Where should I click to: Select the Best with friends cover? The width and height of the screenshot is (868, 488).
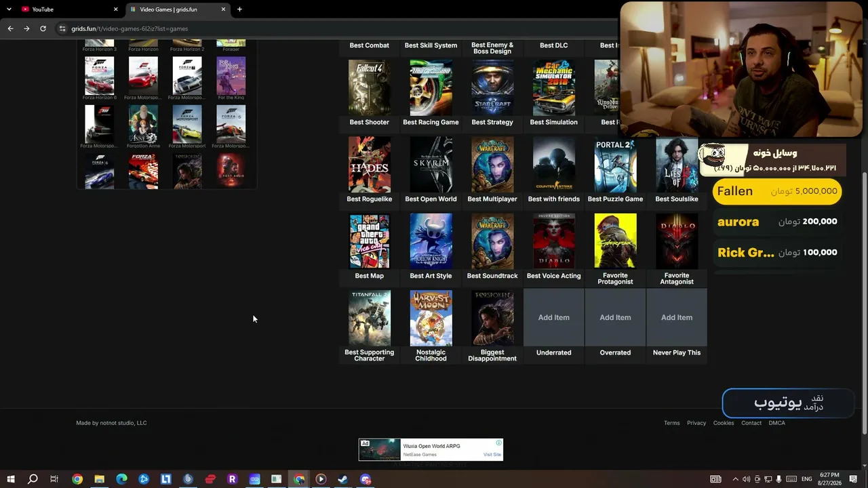554,165
